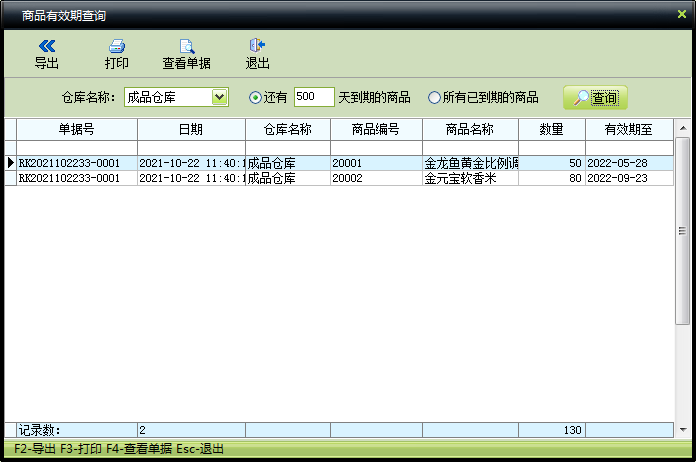Click the expiry date 2022-05-28 cell
696x462 pixels.
[629, 163]
